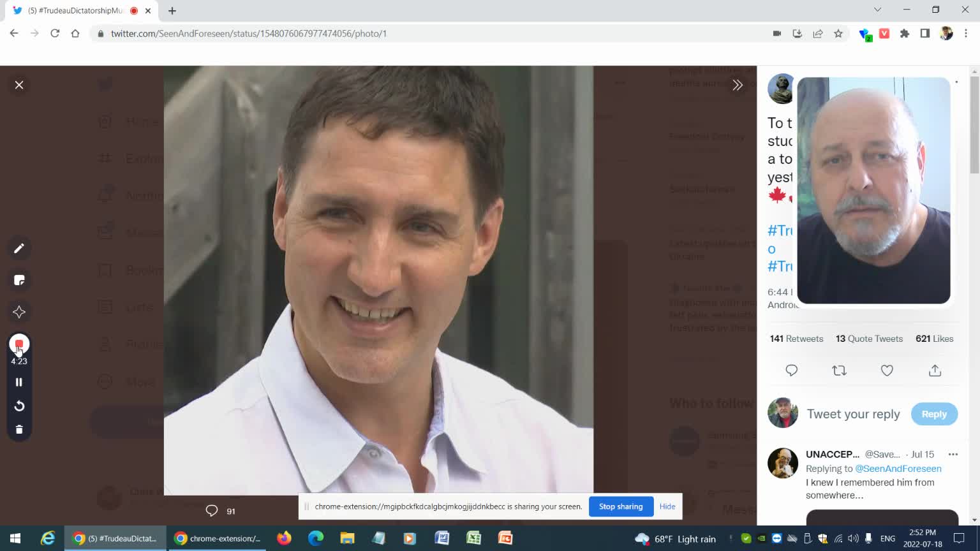
Task: Retweet using the retweet icon
Action: (x=840, y=371)
